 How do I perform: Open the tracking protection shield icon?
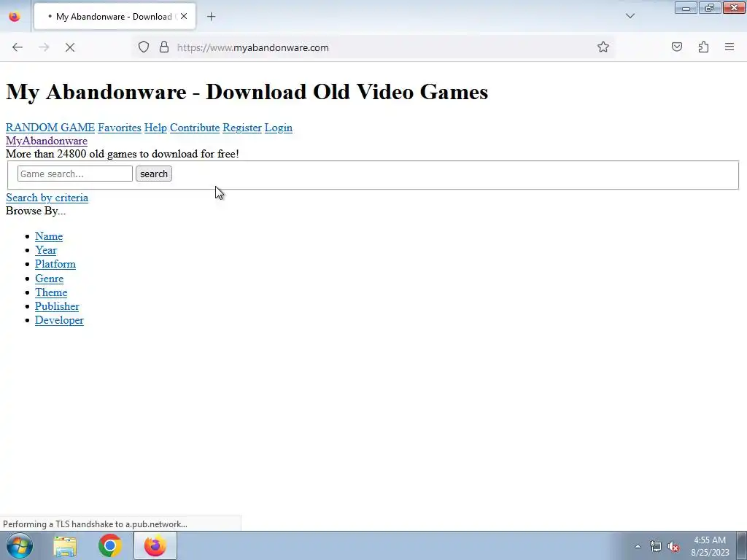coord(144,47)
